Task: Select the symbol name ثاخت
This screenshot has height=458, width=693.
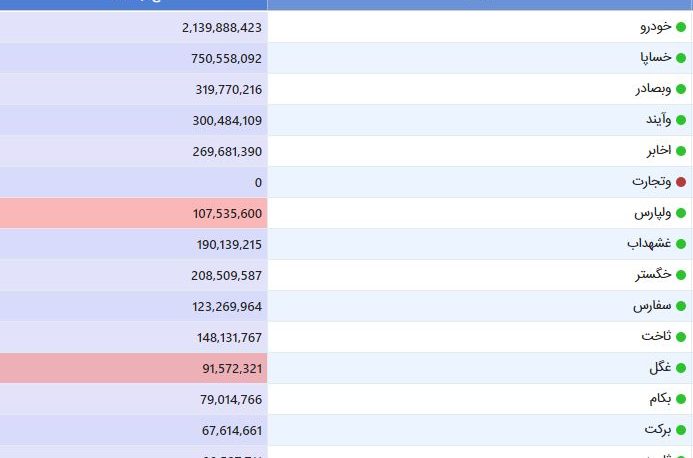Action: (x=657, y=336)
